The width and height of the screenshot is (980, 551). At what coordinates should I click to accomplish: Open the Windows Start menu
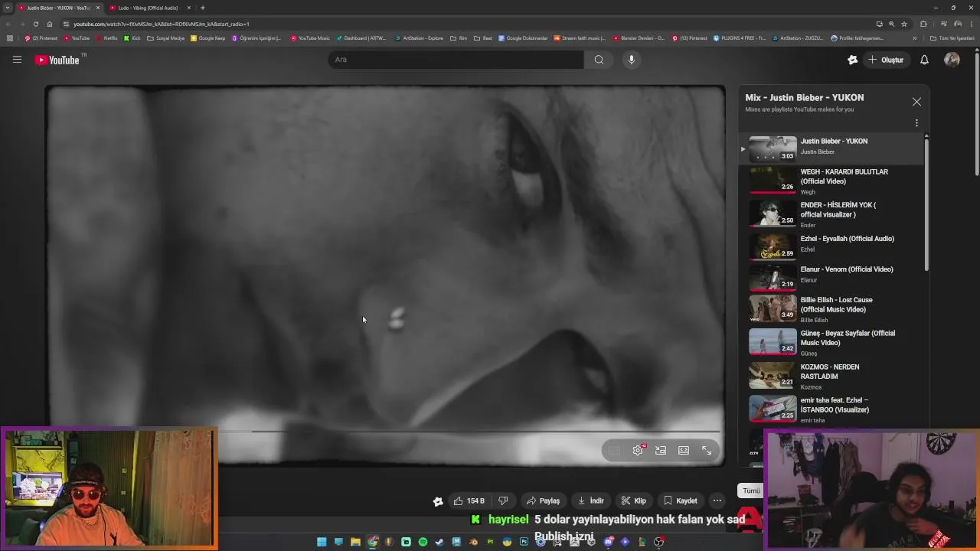tap(322, 542)
